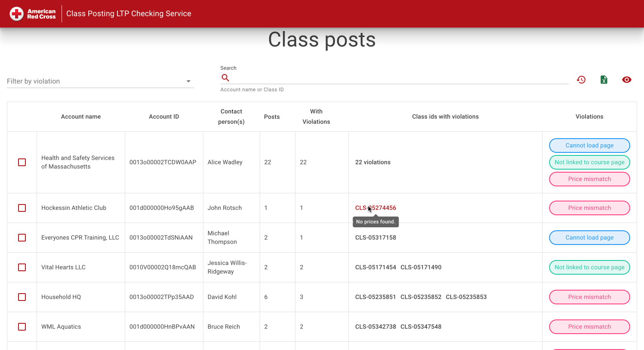
Task: Open class link CLS-05347548
Action: pos(421,327)
